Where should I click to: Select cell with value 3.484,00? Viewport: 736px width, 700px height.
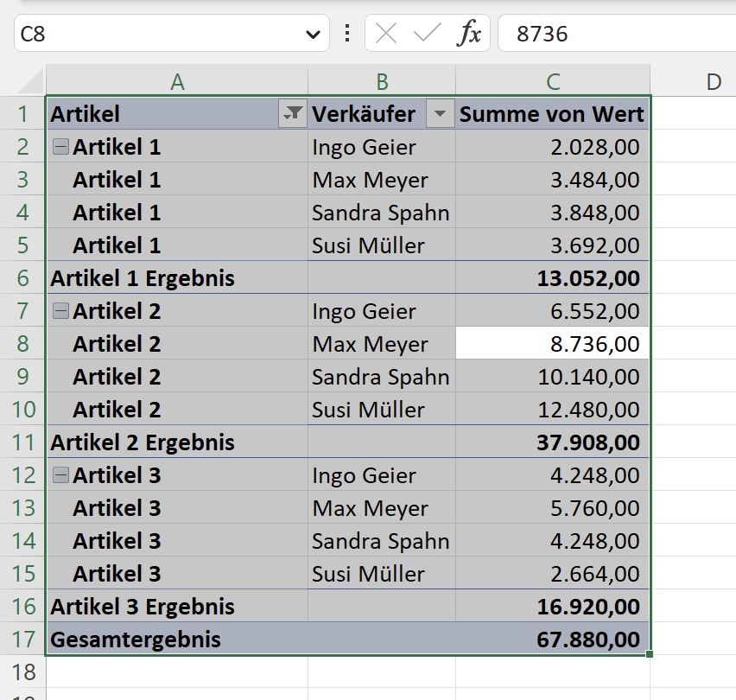coord(552,180)
